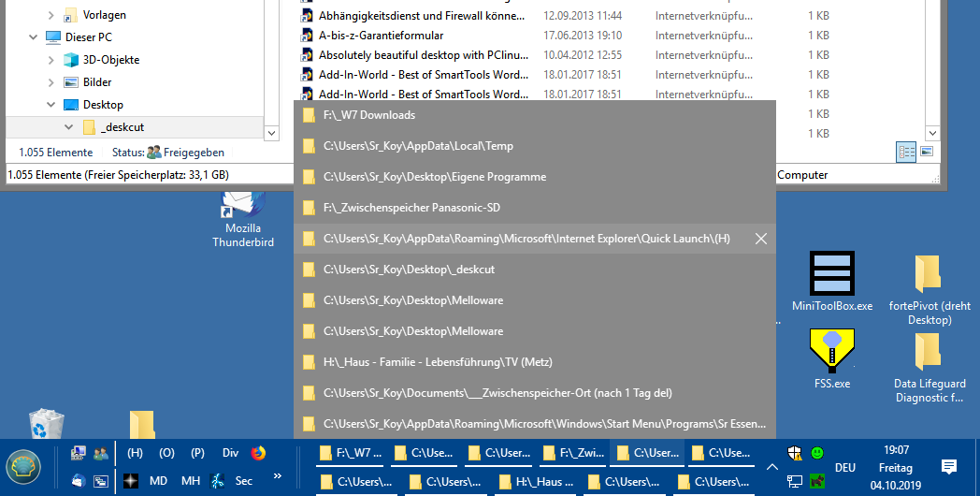Open the network tray icon

point(794,481)
